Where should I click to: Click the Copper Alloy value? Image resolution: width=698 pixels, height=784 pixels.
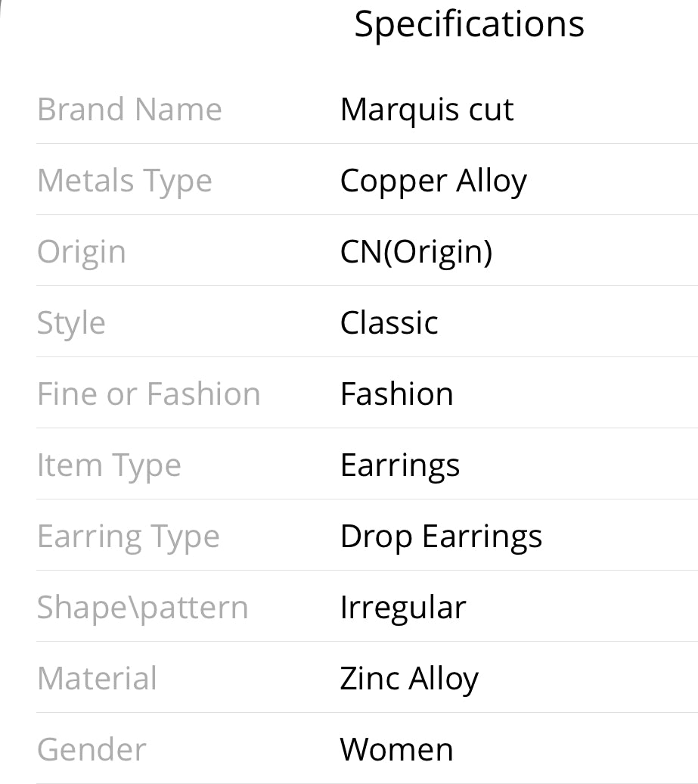click(433, 182)
